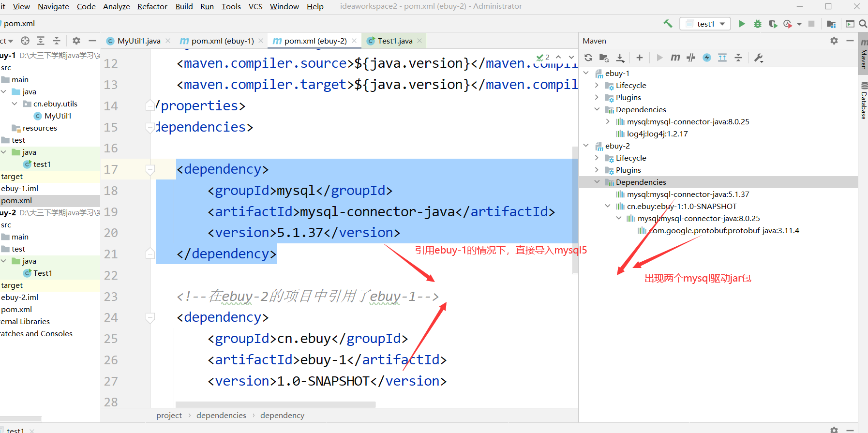The image size is (868, 433).
Task: Click Download Sources and Documentation icon
Action: (620, 58)
